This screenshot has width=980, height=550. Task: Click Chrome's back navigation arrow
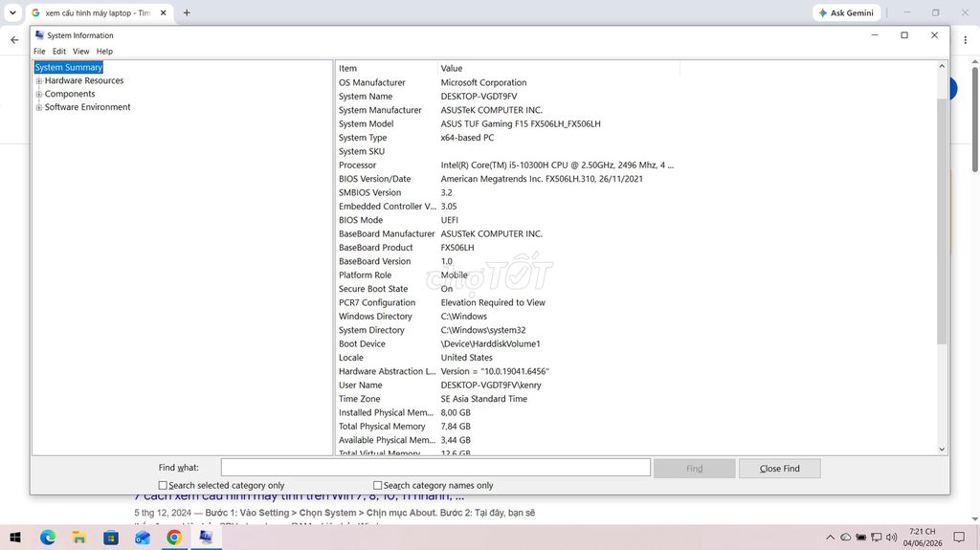click(x=15, y=40)
